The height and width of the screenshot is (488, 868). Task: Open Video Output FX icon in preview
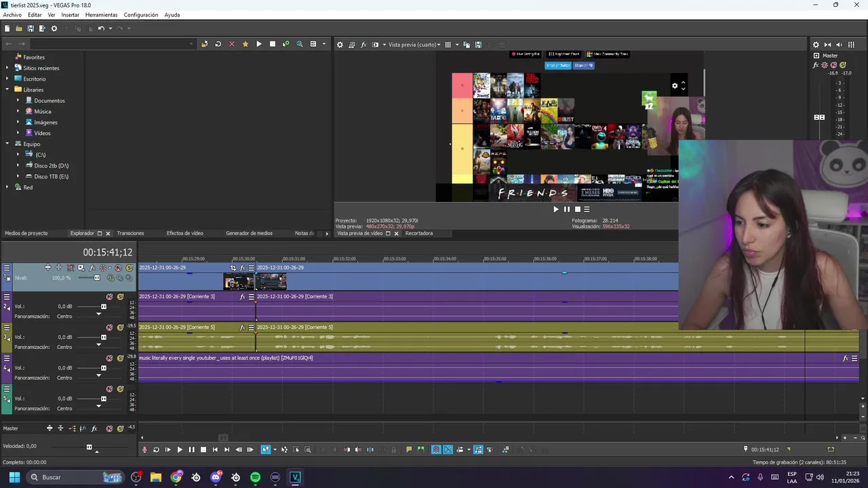[363, 45]
